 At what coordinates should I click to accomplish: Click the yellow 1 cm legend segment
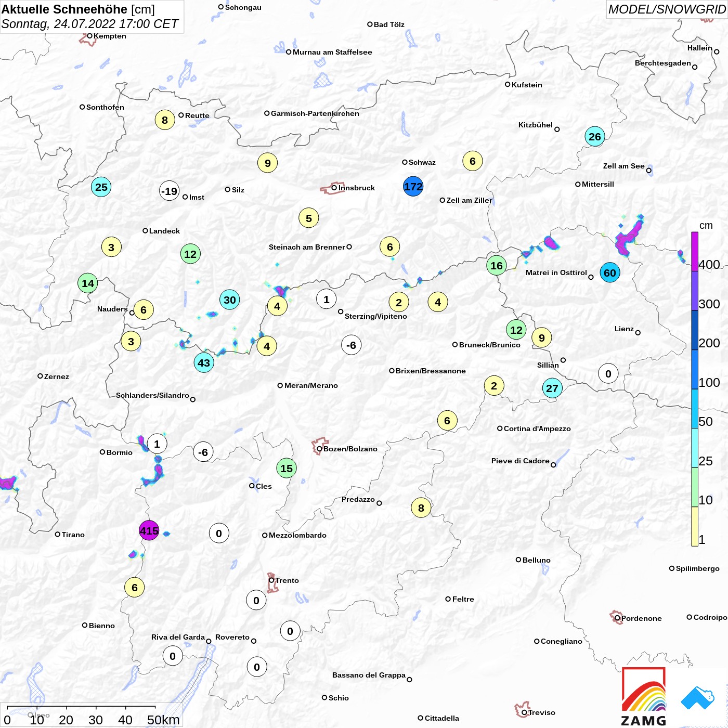click(695, 526)
